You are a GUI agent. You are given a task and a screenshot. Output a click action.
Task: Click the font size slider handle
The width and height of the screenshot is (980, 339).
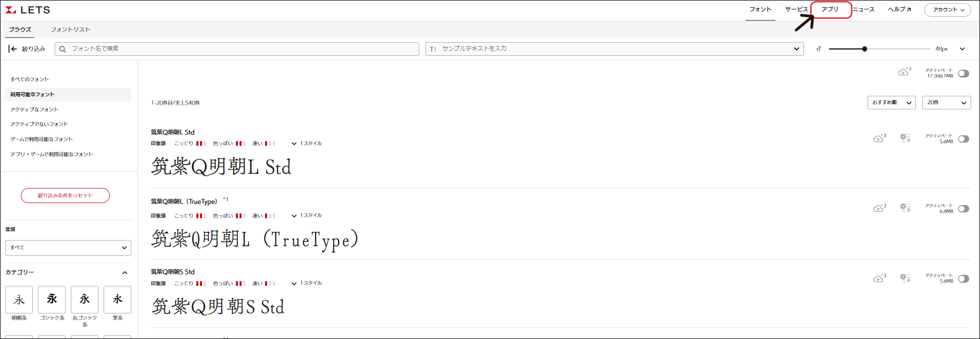coord(864,49)
